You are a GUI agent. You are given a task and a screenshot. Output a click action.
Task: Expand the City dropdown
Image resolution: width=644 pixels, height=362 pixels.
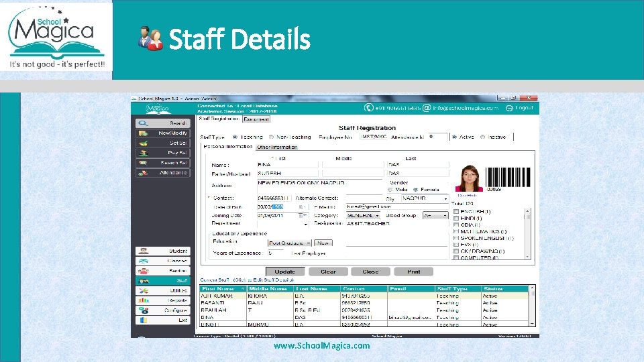click(445, 198)
